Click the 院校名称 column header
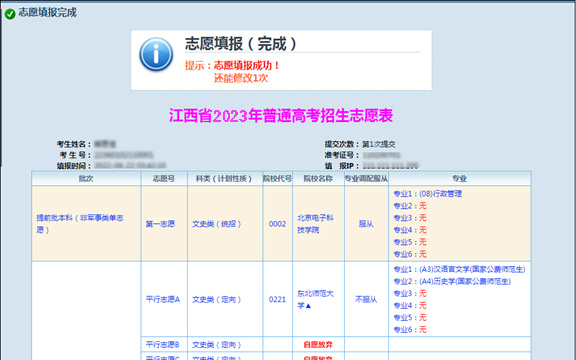Image resolution: width=576 pixels, height=360 pixels. point(318,179)
